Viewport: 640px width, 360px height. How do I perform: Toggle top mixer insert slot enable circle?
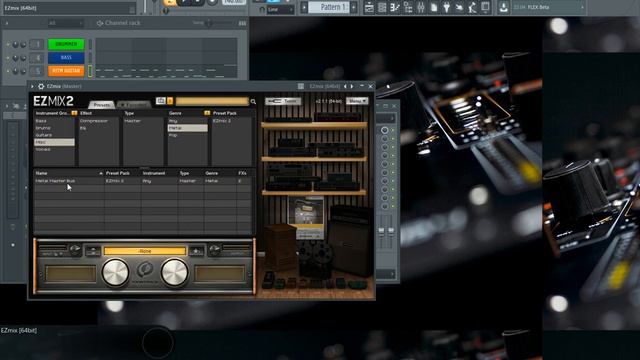pyautogui.click(x=384, y=130)
